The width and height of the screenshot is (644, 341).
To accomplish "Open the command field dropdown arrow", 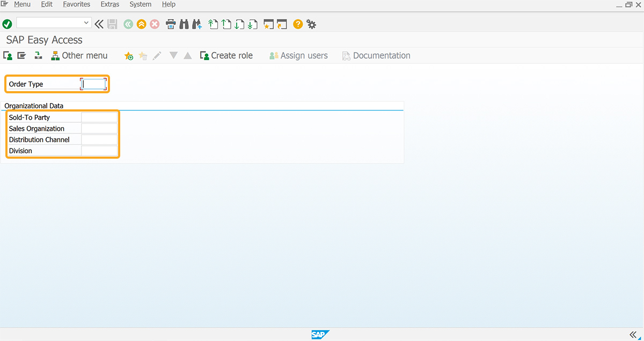I will (x=86, y=23).
